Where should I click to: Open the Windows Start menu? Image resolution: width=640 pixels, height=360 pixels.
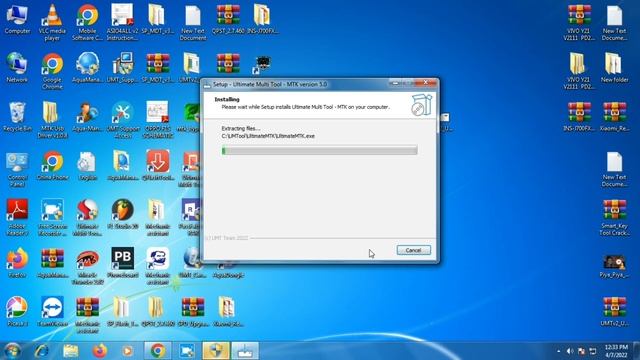pyautogui.click(x=12, y=351)
